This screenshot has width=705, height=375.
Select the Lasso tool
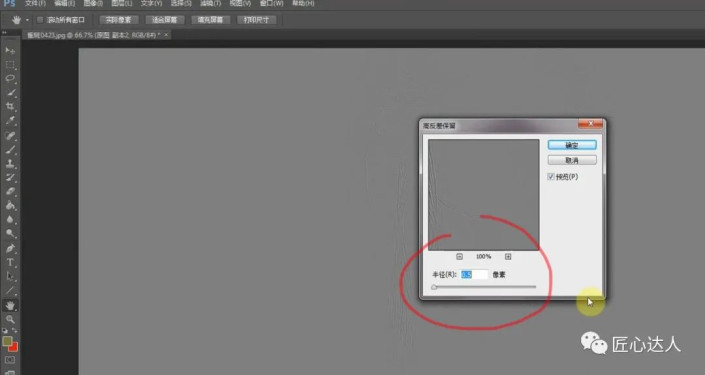pyautogui.click(x=10, y=78)
